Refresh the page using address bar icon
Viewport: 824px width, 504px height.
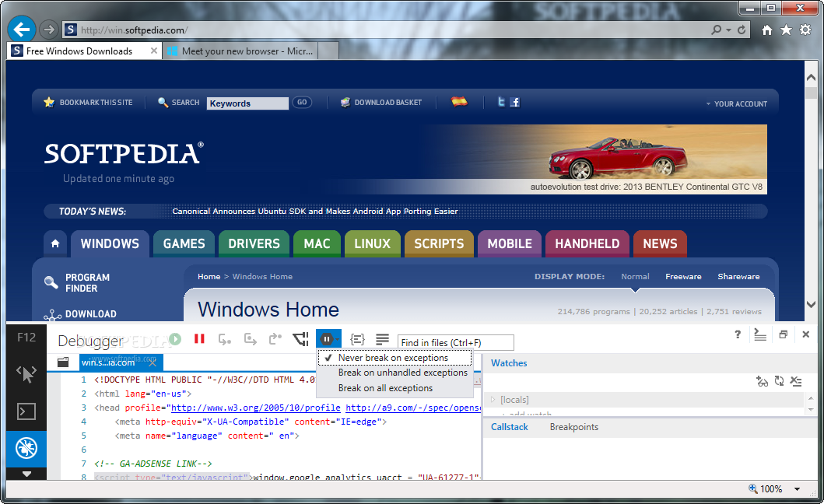(742, 30)
